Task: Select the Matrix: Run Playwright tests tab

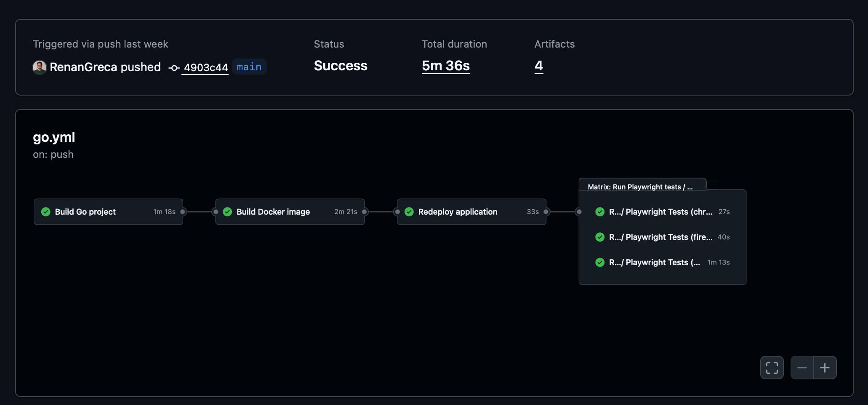Action: coord(640,187)
